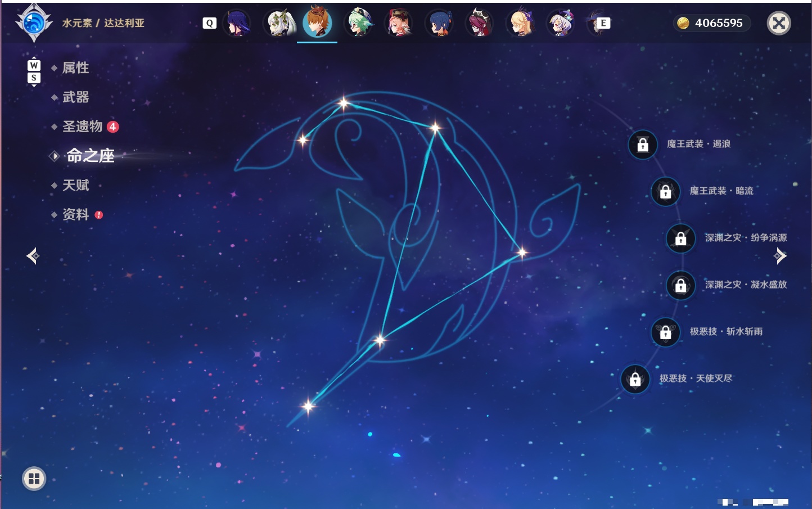Choose the green-haired Sucrose avatar

coord(359,23)
